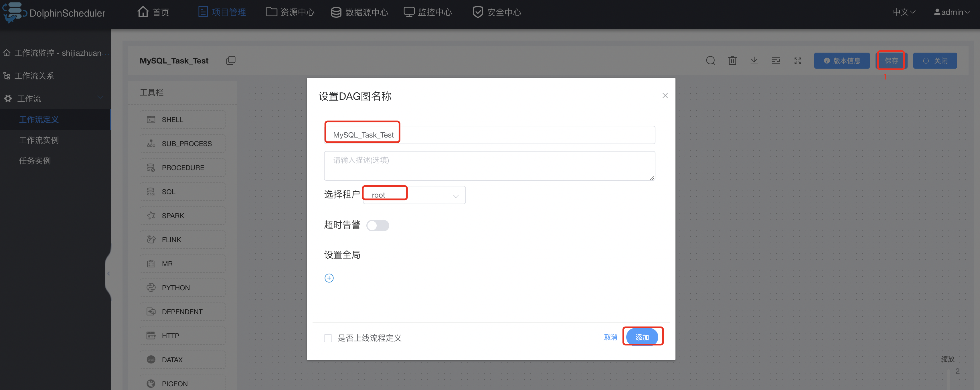Click the copy name icon beside MySQL_Task_Test
Viewport: 980px width, 390px height.
pyautogui.click(x=230, y=60)
